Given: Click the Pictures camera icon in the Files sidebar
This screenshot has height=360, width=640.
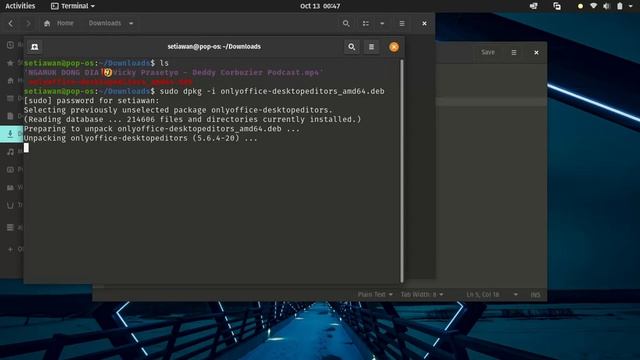Looking at the screenshot, I should [11, 169].
